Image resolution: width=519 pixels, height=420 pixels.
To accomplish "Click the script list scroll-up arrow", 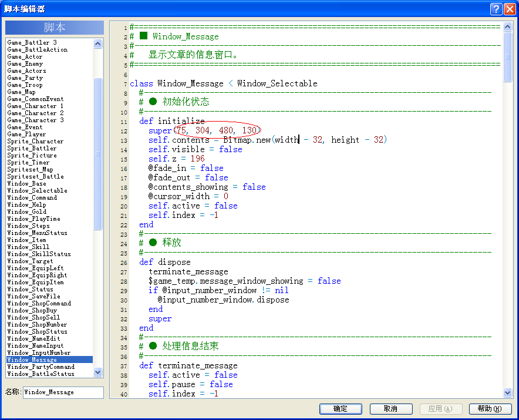I will coord(97,43).
